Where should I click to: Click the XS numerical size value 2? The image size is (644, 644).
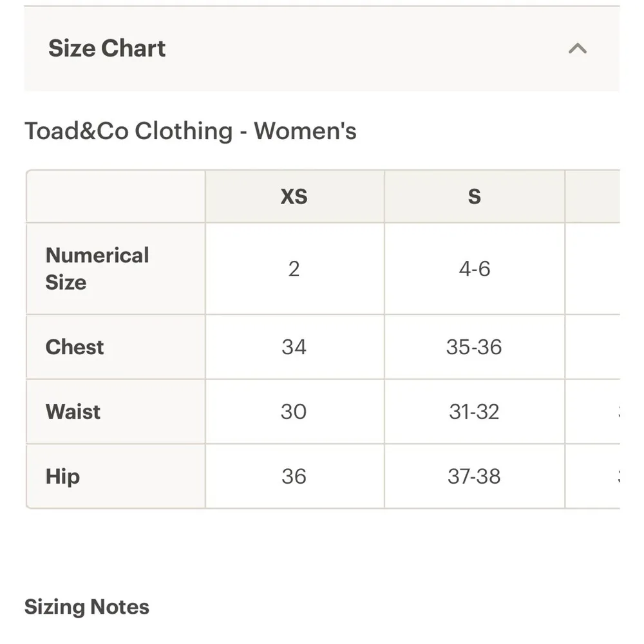pos(294,269)
